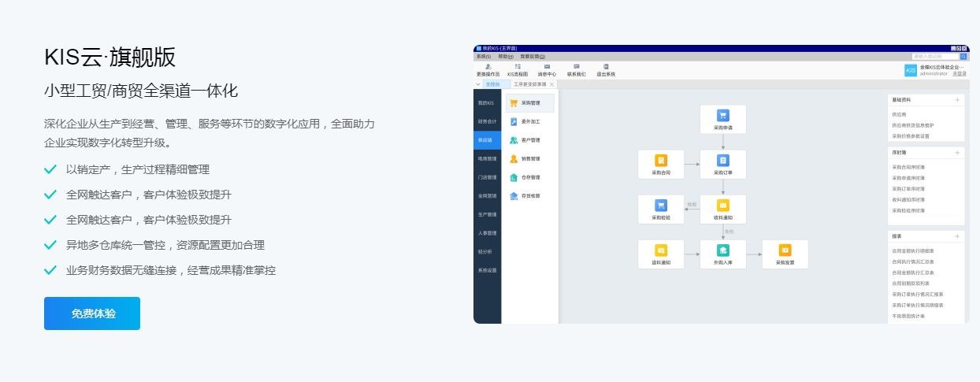The height and width of the screenshot is (382, 980).
Task: Open 采购检验序时簿 link
Action: [908, 210]
